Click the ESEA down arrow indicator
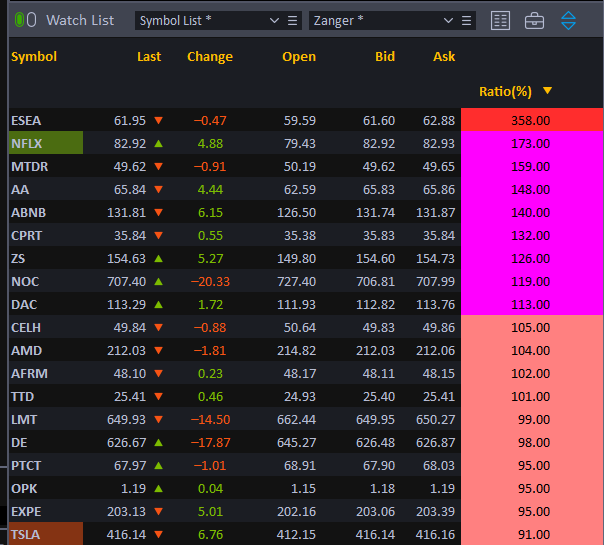The image size is (604, 545). point(158,121)
